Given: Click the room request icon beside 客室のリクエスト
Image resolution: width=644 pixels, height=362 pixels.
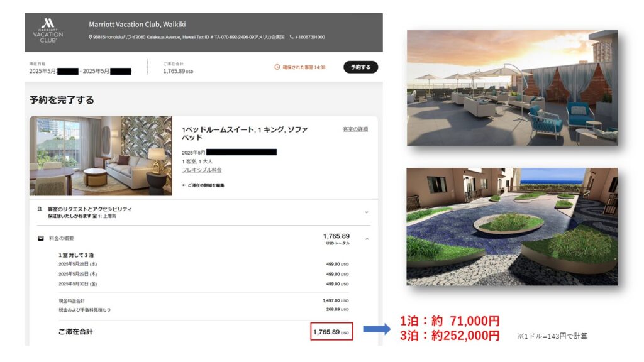Looking at the screenshot, I should click(x=40, y=208).
